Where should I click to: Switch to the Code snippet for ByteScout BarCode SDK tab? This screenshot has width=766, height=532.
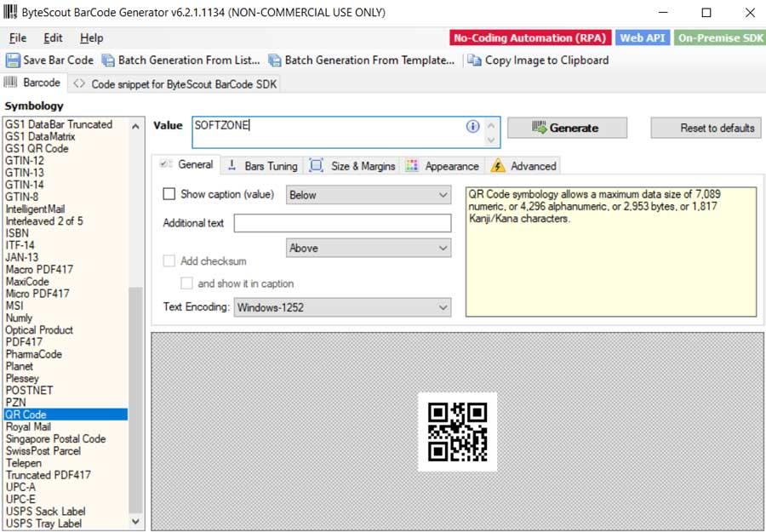[x=174, y=84]
